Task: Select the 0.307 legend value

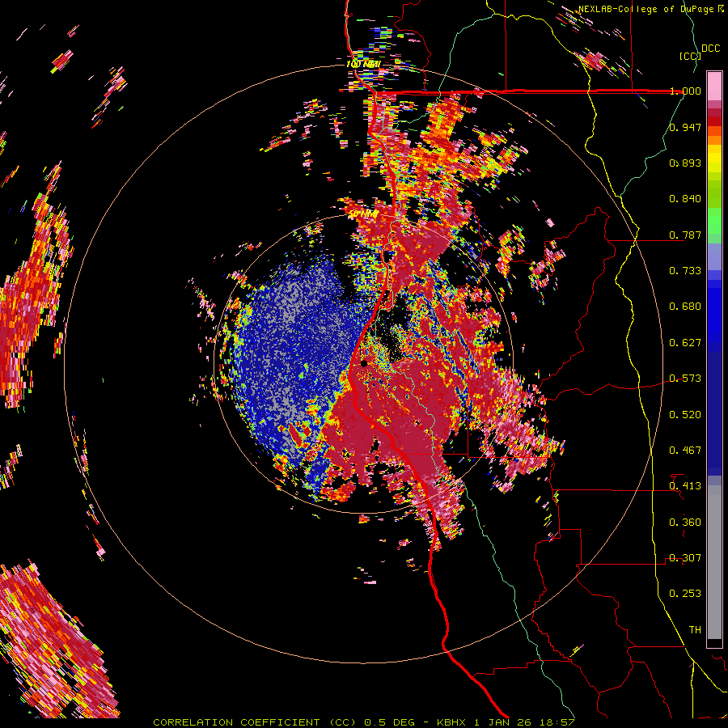Action: tap(685, 558)
